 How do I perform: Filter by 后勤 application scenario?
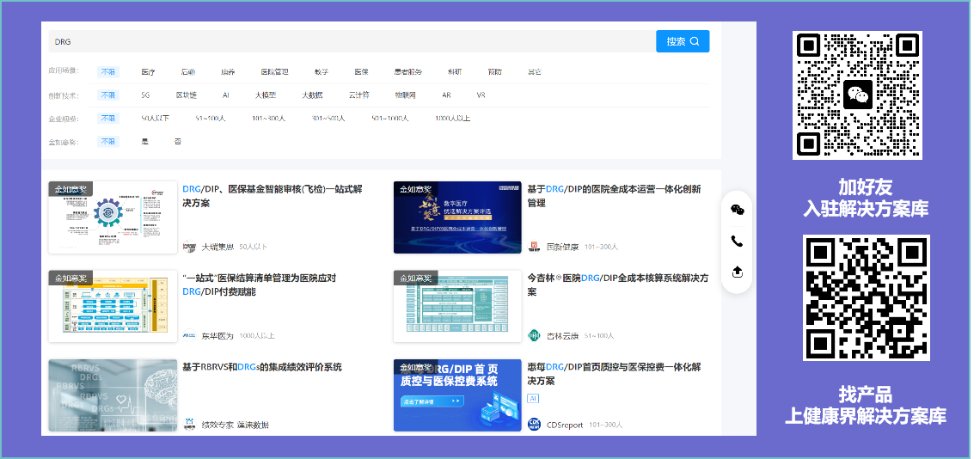click(188, 72)
